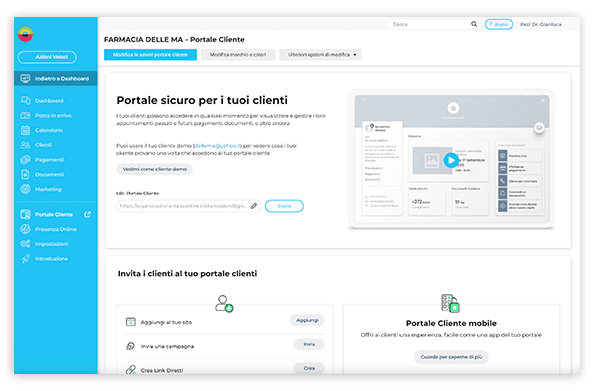Click the Invia una campagna icon

[130, 346]
